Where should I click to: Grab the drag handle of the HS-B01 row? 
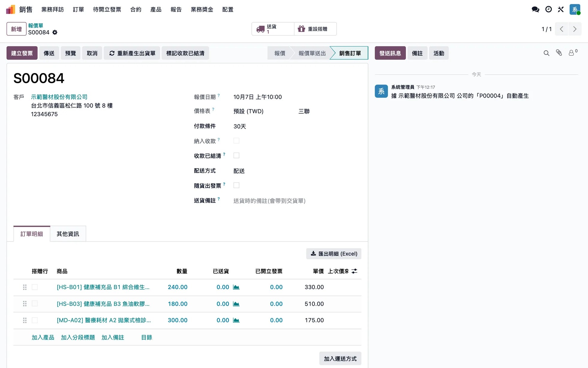pos(25,287)
